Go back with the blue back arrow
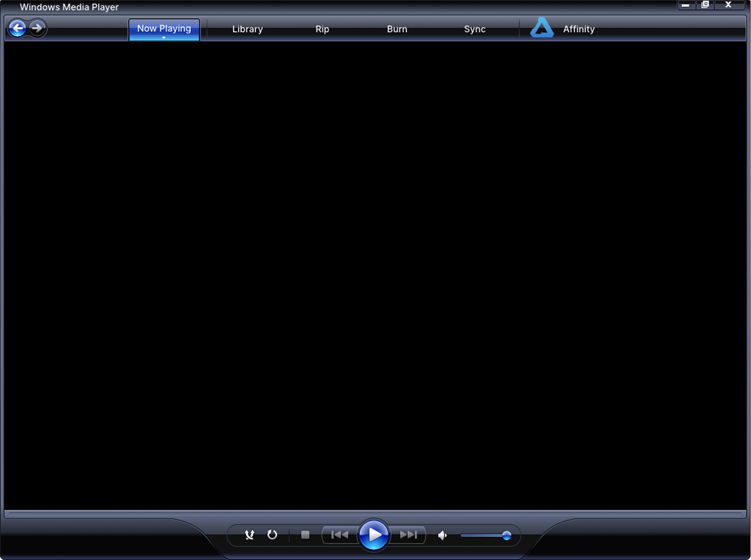This screenshot has width=751, height=560. (x=17, y=28)
